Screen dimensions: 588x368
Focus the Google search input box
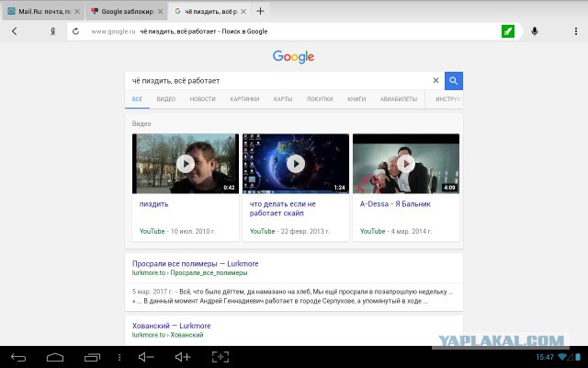[x=277, y=81]
